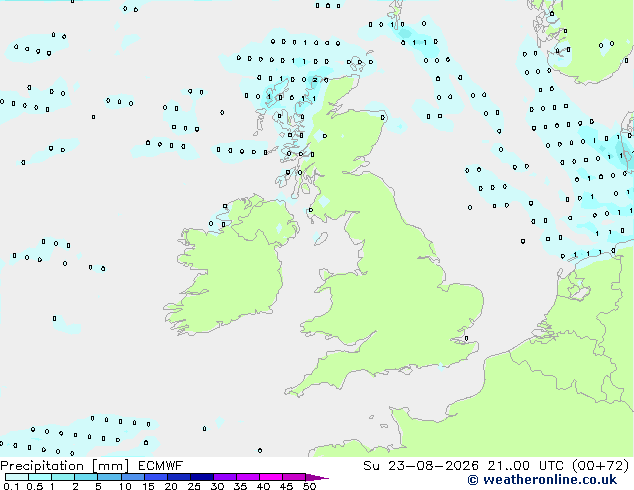Image resolution: width=634 pixels, height=490 pixels.
Task: Pick the 0.5 to 1 mm legend swatch
Action: click(40, 477)
